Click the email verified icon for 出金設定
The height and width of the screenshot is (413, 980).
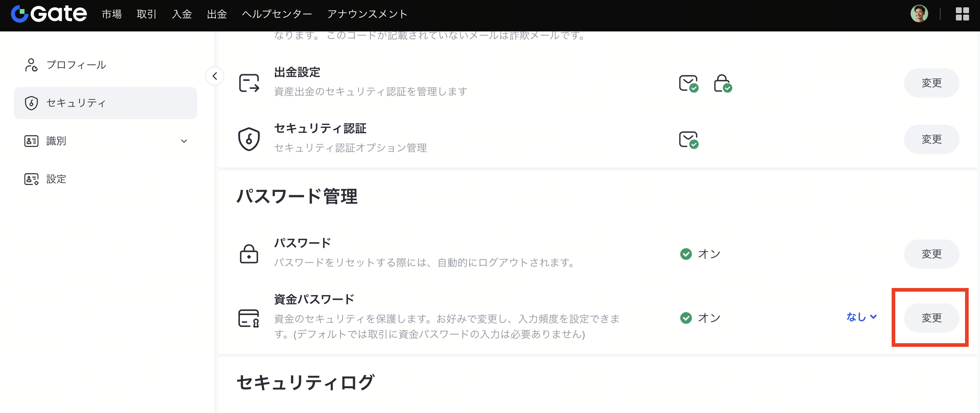pyautogui.click(x=689, y=83)
